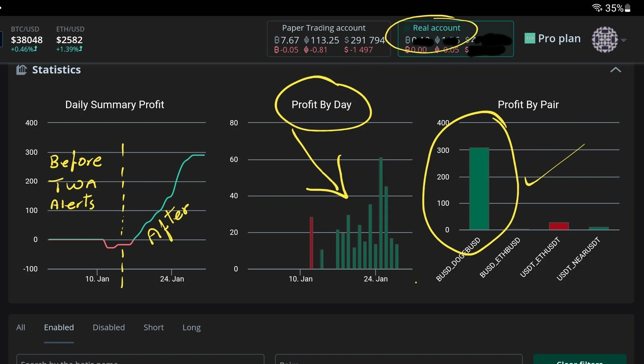The image size is (644, 364).
Task: Switch to the All tab
Action: (x=21, y=327)
